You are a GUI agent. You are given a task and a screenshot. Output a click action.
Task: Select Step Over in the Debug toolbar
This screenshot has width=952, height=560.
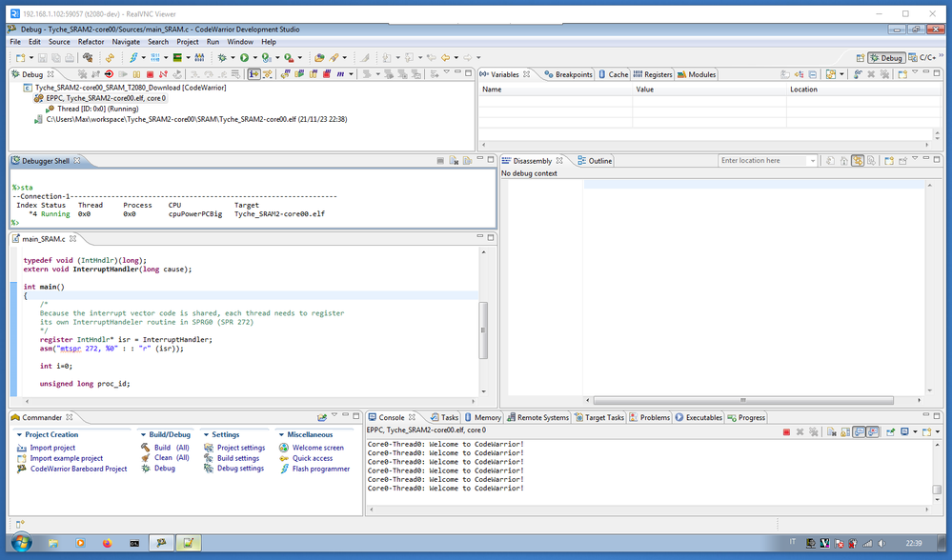(207, 74)
